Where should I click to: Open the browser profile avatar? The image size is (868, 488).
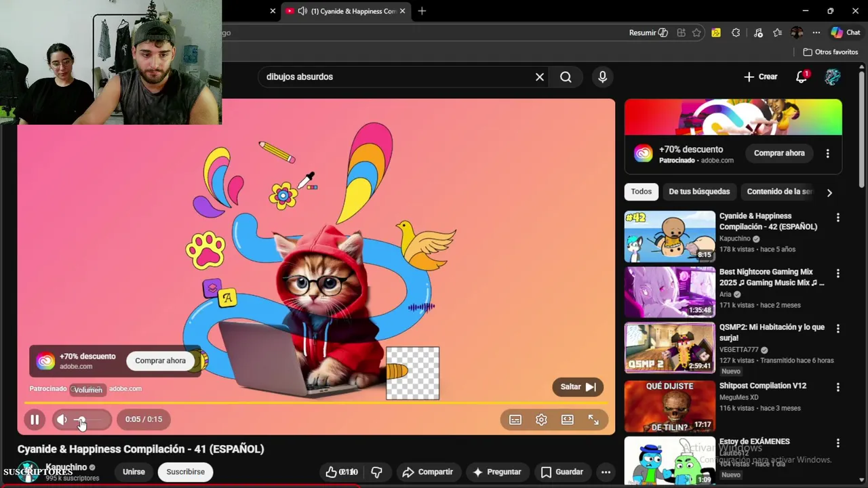point(797,33)
